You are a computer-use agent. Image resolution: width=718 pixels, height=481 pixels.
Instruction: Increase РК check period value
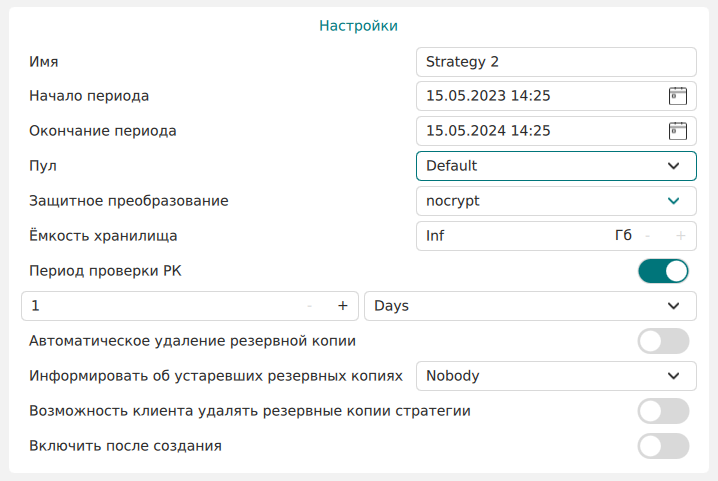click(x=342, y=306)
